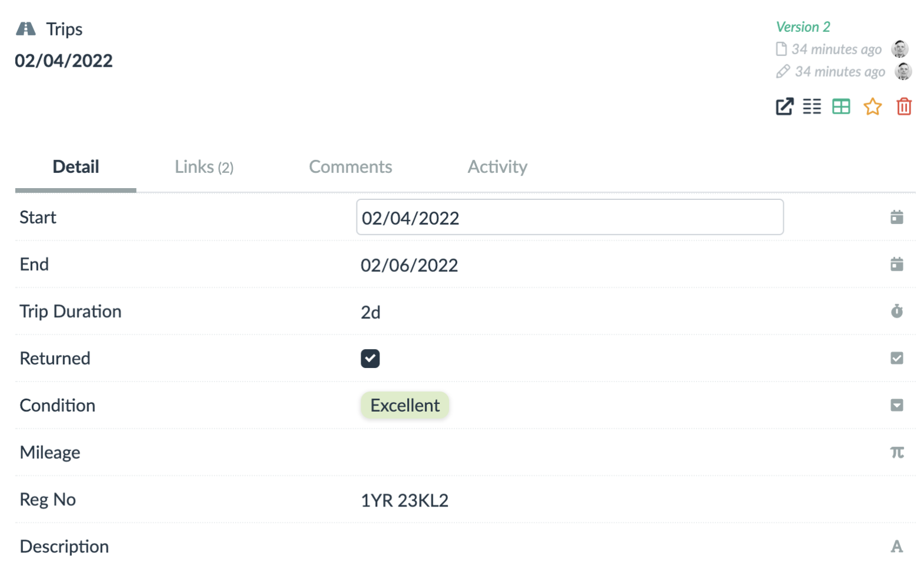Click the Trips breadcrumb link

tap(64, 29)
